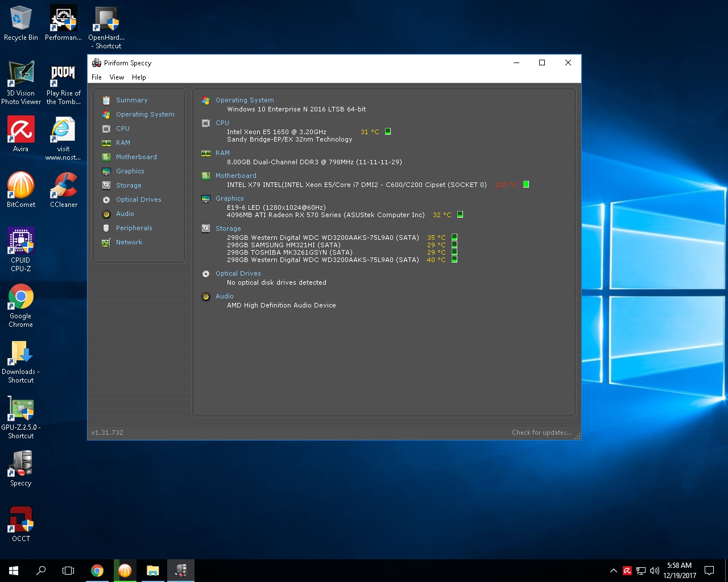Click the motherboard temperature status square
The width and height of the screenshot is (728, 582).
[x=526, y=184]
